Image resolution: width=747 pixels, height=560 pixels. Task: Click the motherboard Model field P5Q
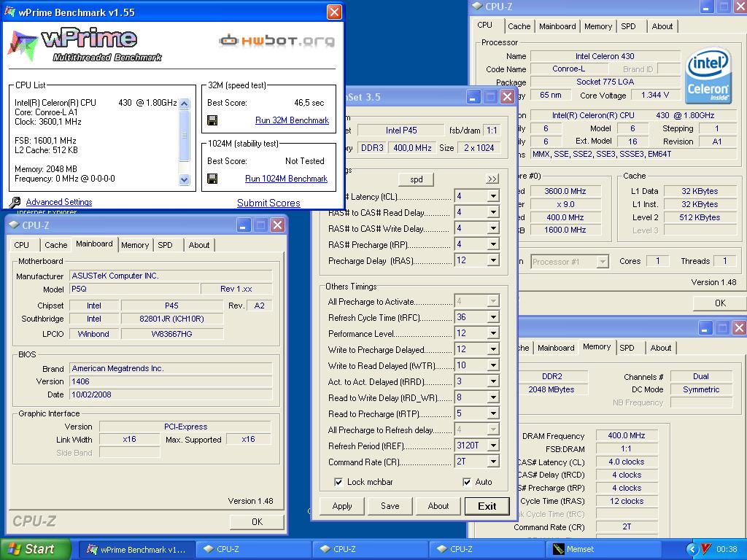(x=134, y=289)
